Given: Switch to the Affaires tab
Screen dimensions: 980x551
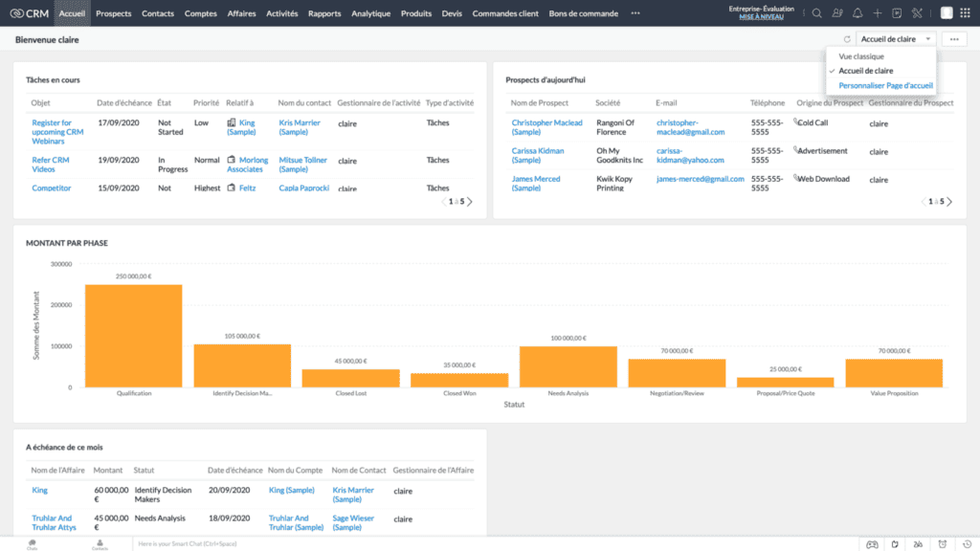Looking at the screenshot, I should pos(242,13).
